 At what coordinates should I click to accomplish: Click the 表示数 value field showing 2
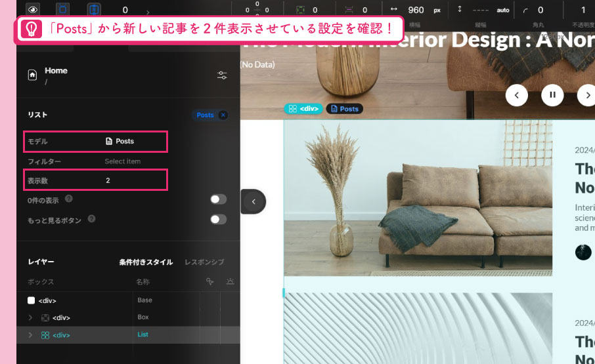(x=108, y=180)
